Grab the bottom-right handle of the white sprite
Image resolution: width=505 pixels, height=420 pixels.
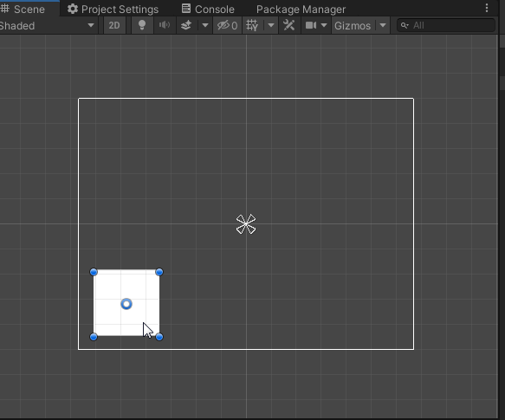coord(159,337)
